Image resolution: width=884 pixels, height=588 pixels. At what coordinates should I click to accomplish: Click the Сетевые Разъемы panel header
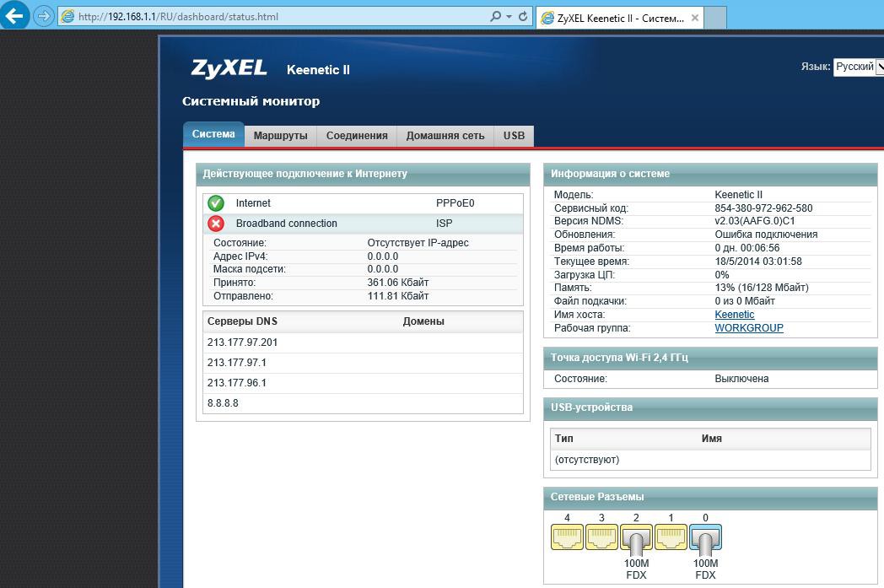[710, 497]
